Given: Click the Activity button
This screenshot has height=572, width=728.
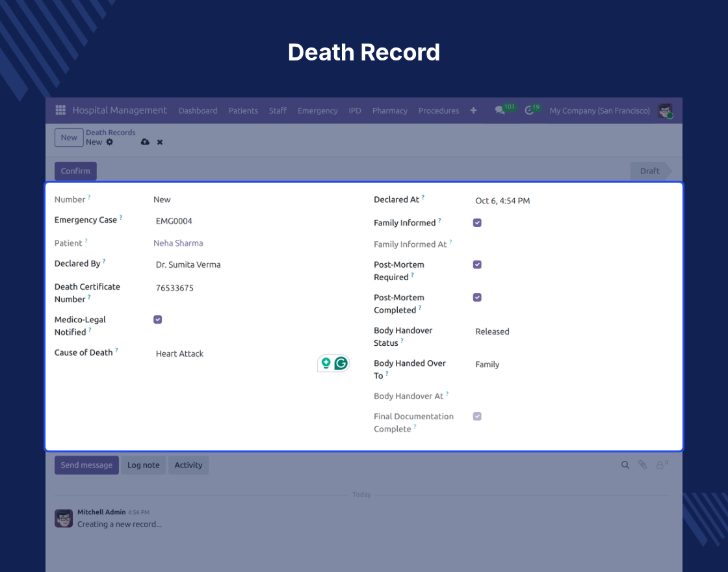Looking at the screenshot, I should (188, 465).
